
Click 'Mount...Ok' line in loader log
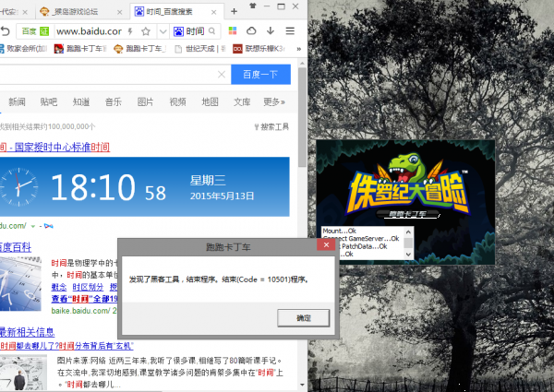[x=339, y=231]
